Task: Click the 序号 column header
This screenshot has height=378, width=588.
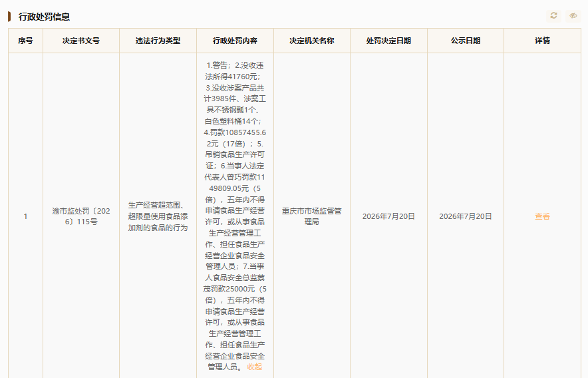Action: click(x=25, y=41)
